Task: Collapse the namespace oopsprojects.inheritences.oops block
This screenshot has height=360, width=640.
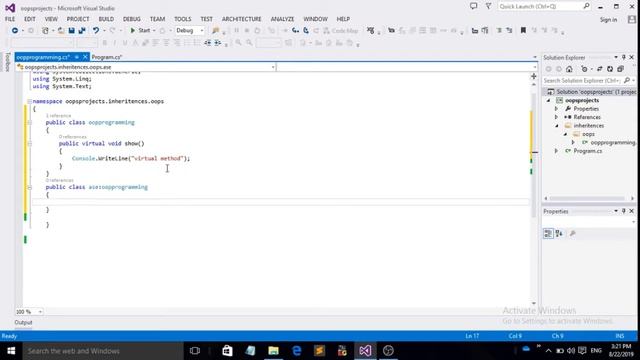Action: tap(29, 101)
